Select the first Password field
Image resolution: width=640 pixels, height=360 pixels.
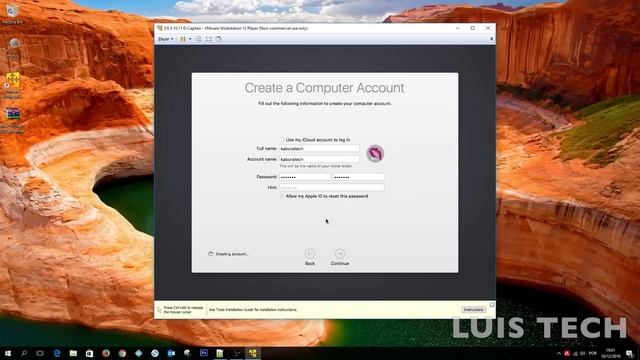(x=304, y=177)
